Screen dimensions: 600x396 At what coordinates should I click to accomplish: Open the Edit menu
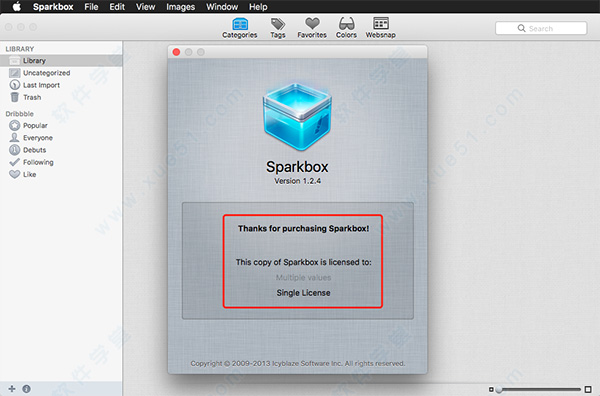point(117,7)
